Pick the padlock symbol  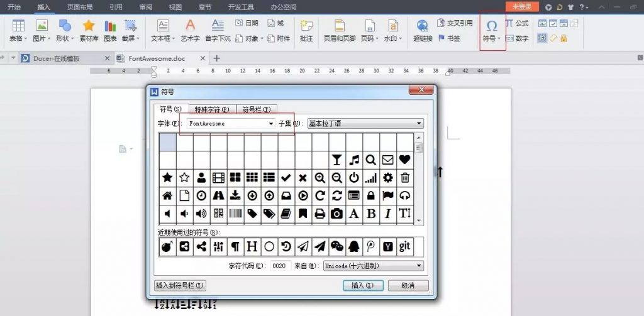click(371, 195)
